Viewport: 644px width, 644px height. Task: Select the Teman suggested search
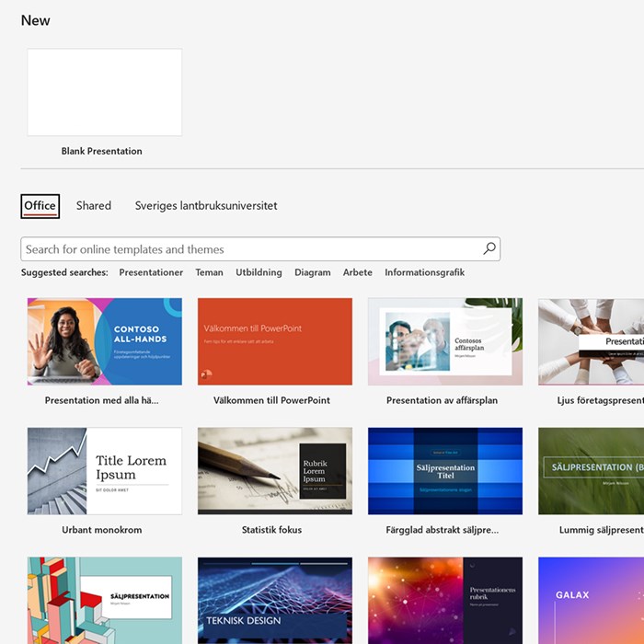(x=209, y=272)
